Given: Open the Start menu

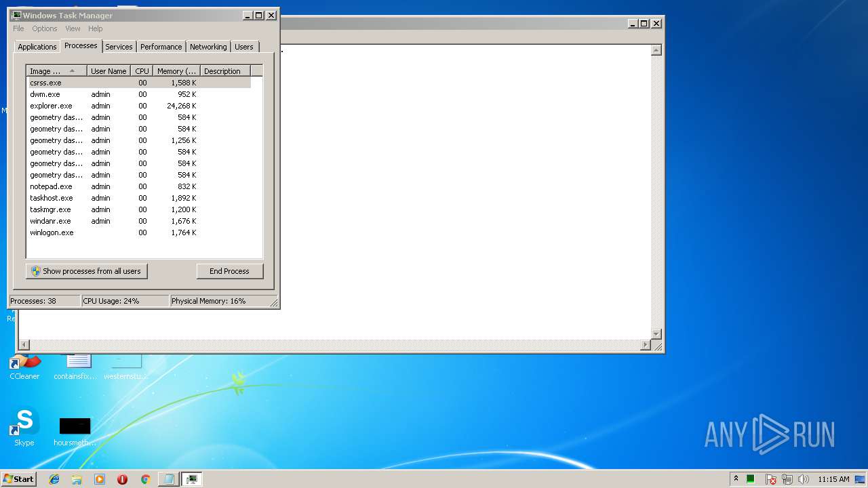Looking at the screenshot, I should 18,479.
